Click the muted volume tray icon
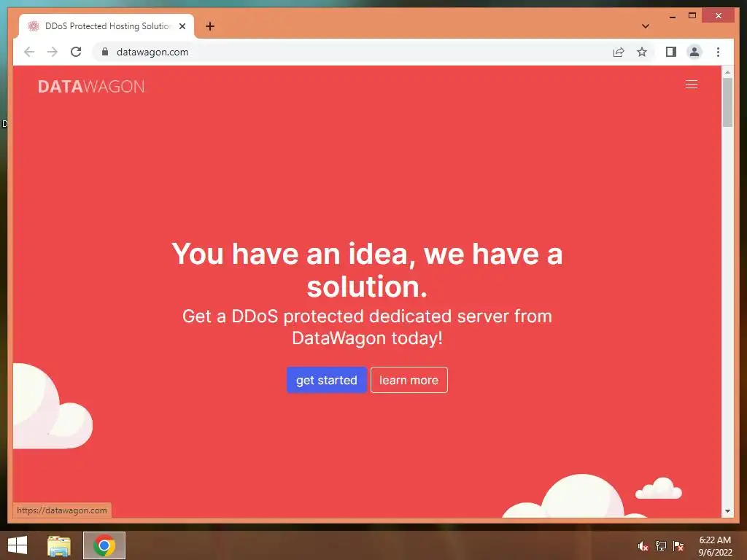747x560 pixels. pyautogui.click(x=643, y=546)
